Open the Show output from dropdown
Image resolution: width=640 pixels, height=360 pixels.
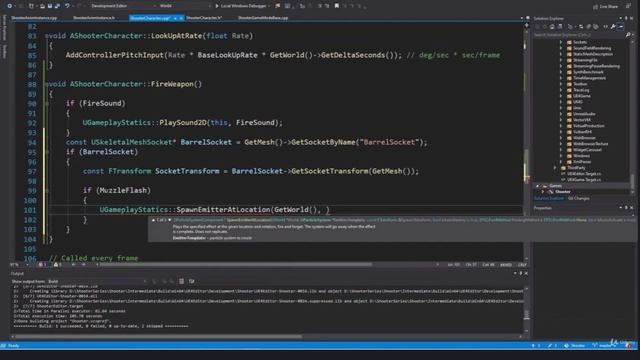coord(97,282)
